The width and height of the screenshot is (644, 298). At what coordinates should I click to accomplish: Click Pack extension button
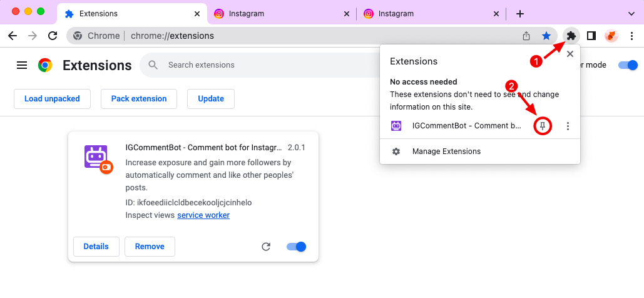coord(139,99)
